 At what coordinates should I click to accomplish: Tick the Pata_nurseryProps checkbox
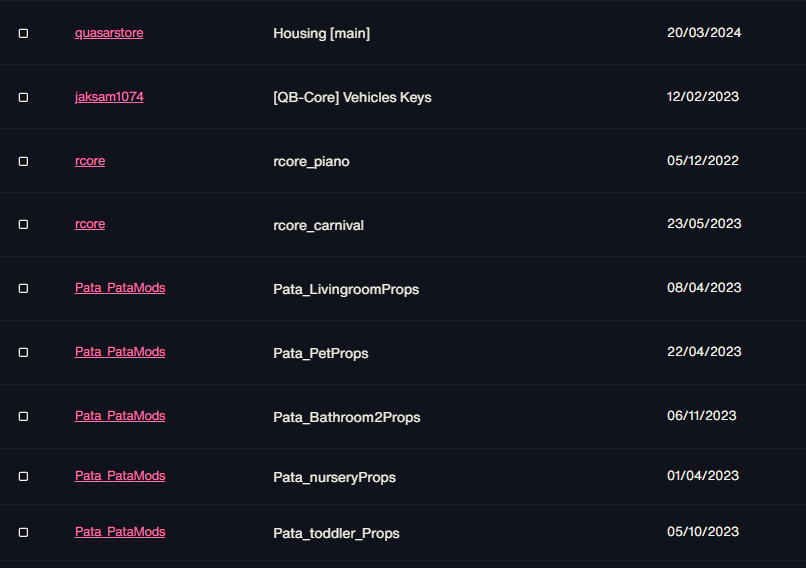[x=23, y=477]
